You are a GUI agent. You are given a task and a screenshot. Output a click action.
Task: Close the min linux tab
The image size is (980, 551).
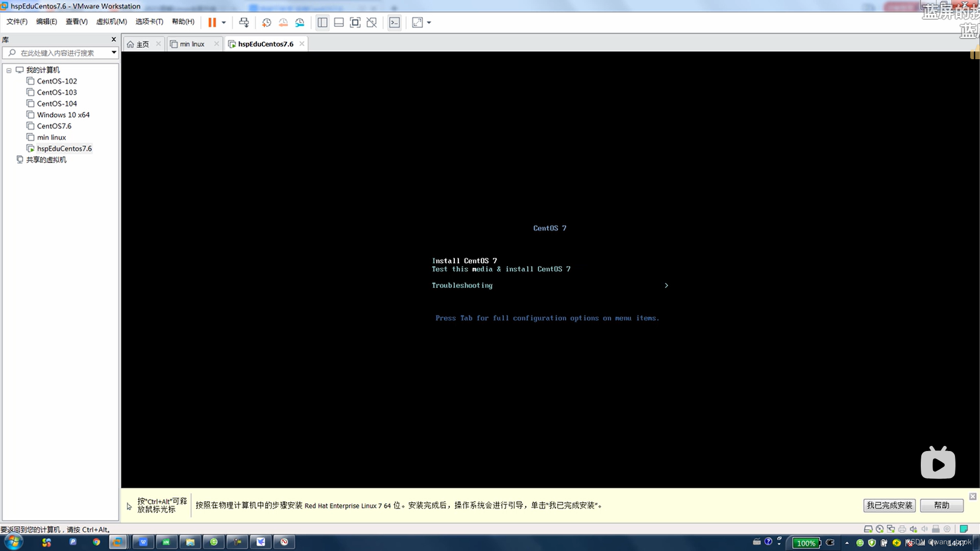tap(216, 44)
